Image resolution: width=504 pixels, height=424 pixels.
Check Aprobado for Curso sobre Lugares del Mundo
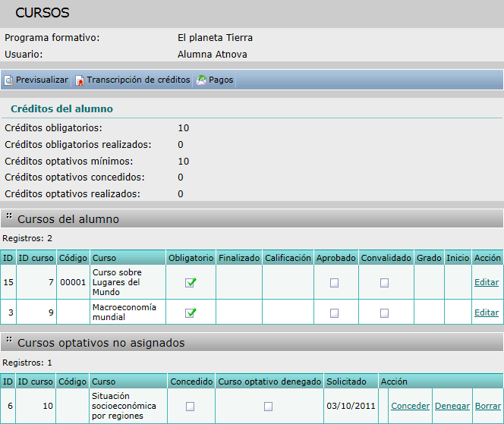[x=334, y=283]
